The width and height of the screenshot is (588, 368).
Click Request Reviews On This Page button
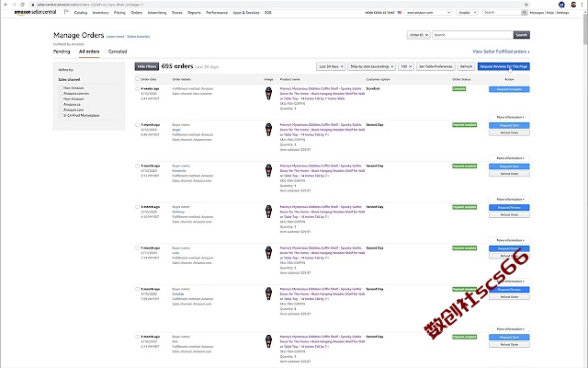(503, 66)
